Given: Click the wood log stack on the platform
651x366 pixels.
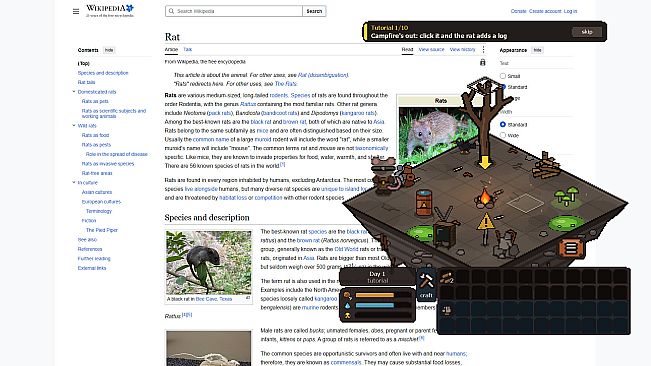Looking at the screenshot, I should 546,166.
